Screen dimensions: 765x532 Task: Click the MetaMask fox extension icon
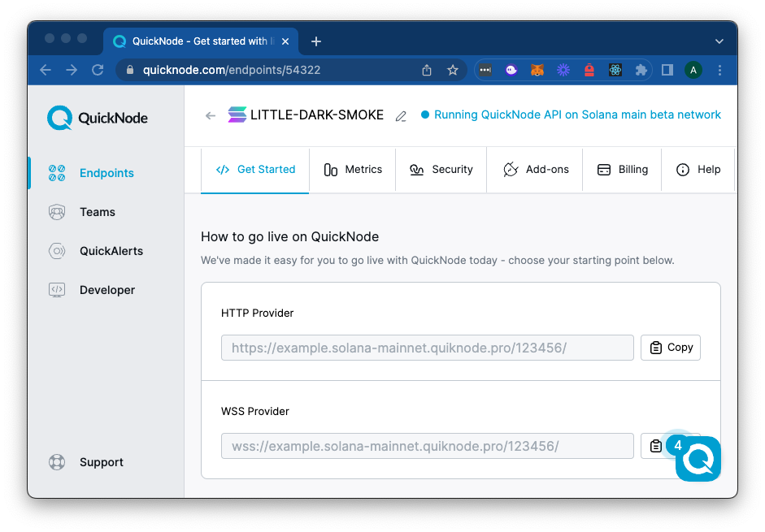537,71
